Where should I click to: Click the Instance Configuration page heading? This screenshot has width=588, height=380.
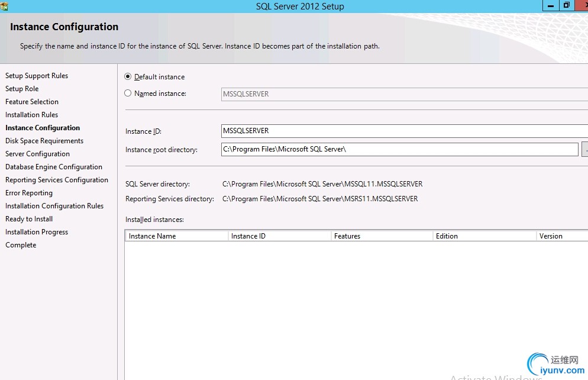pyautogui.click(x=64, y=27)
